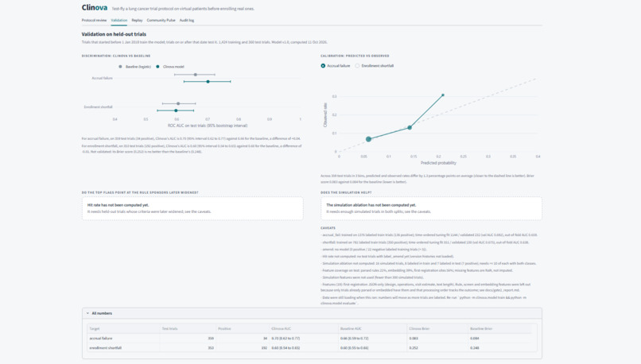Toggle the Baseline (logistic) legend marker
This screenshot has height=364, width=641.
(120, 67)
